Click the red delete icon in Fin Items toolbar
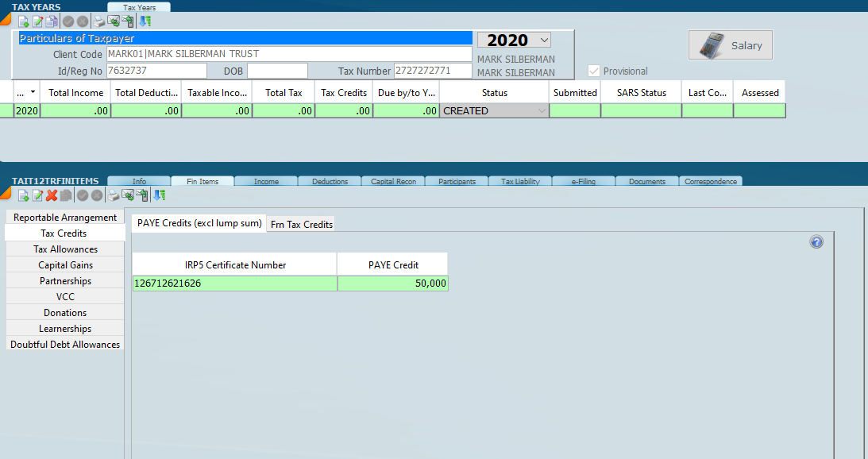 52,195
